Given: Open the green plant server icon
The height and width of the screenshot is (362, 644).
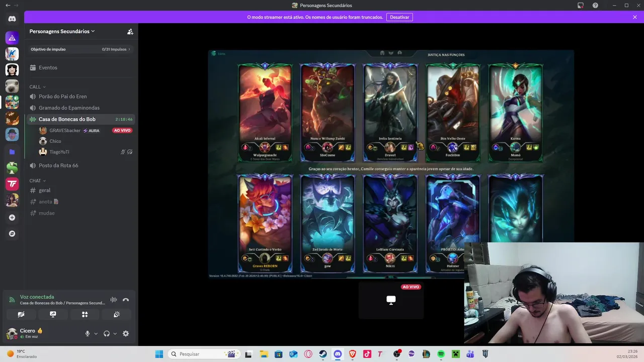Looking at the screenshot, I should point(12,168).
